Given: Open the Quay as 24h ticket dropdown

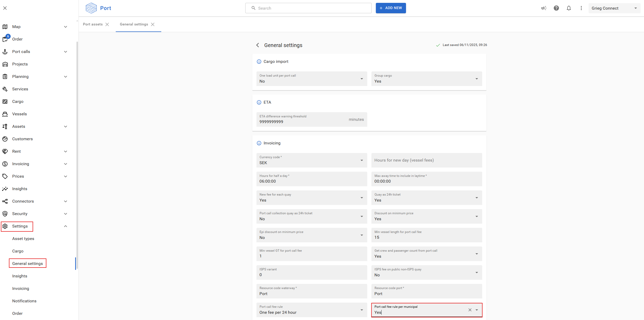Looking at the screenshot, I should coord(476,198).
